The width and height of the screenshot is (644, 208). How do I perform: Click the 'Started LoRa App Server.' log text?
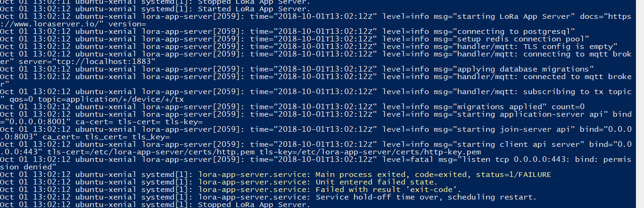254,9
